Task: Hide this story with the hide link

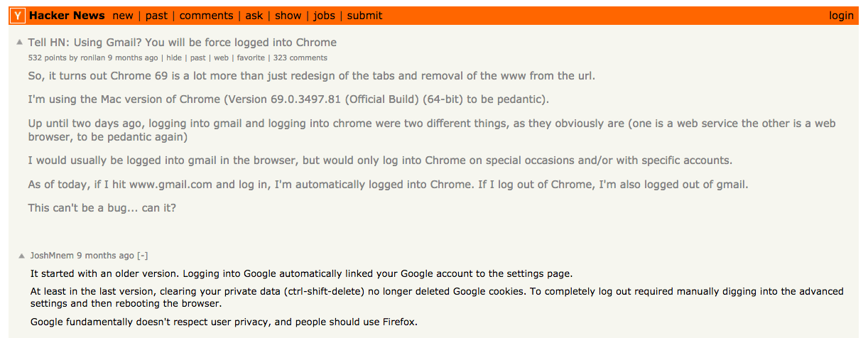Action: pyautogui.click(x=174, y=58)
